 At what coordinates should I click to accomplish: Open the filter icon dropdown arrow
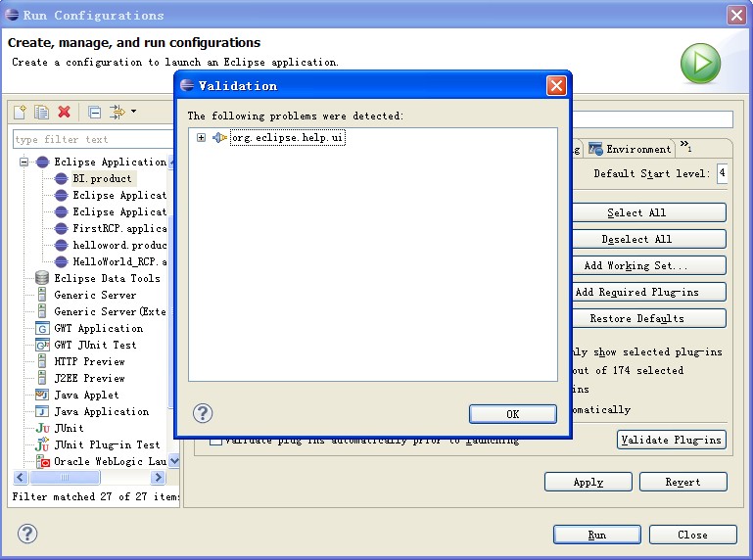coord(133,112)
